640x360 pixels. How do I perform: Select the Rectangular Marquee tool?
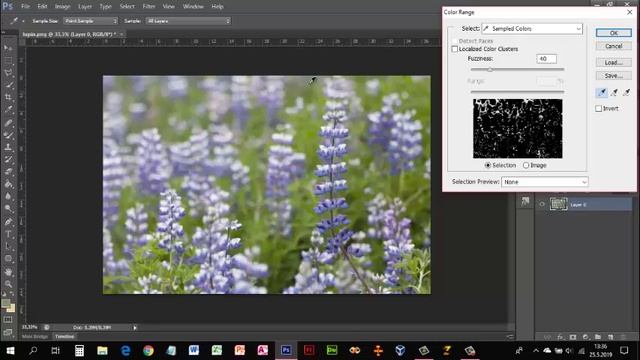pos(8,60)
